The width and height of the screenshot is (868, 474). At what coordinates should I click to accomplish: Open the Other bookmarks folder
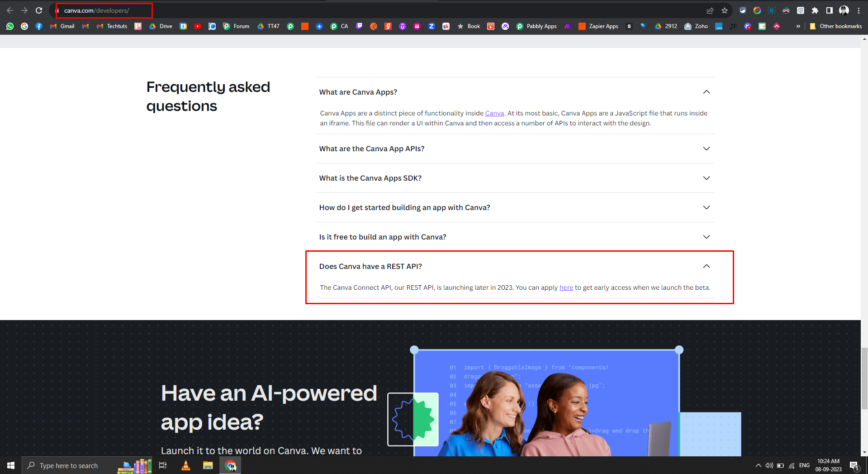click(x=835, y=26)
